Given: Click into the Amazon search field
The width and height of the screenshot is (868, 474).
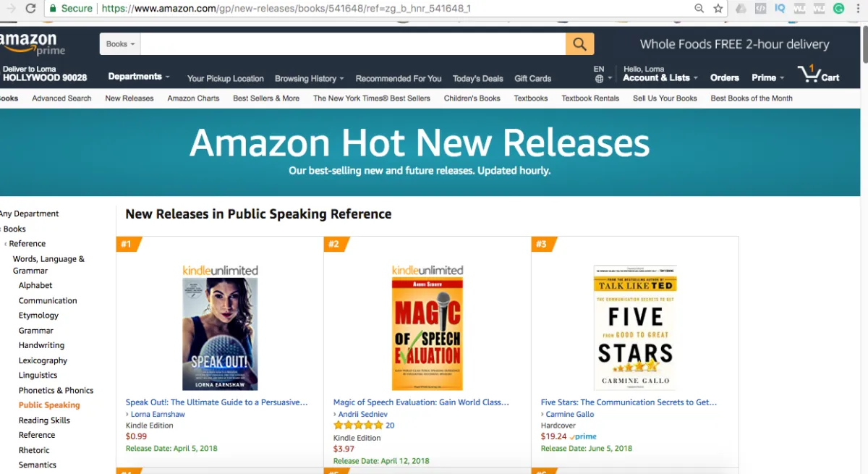Looking at the screenshot, I should 353,44.
